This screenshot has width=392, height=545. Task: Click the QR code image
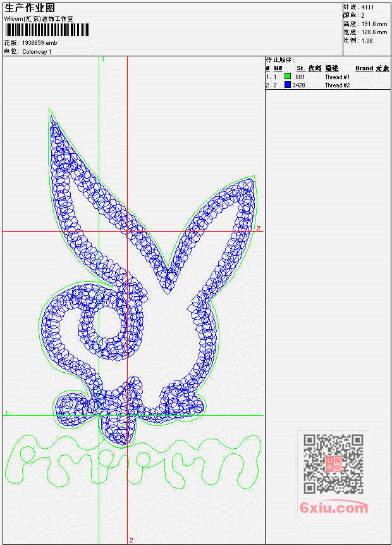(x=333, y=463)
